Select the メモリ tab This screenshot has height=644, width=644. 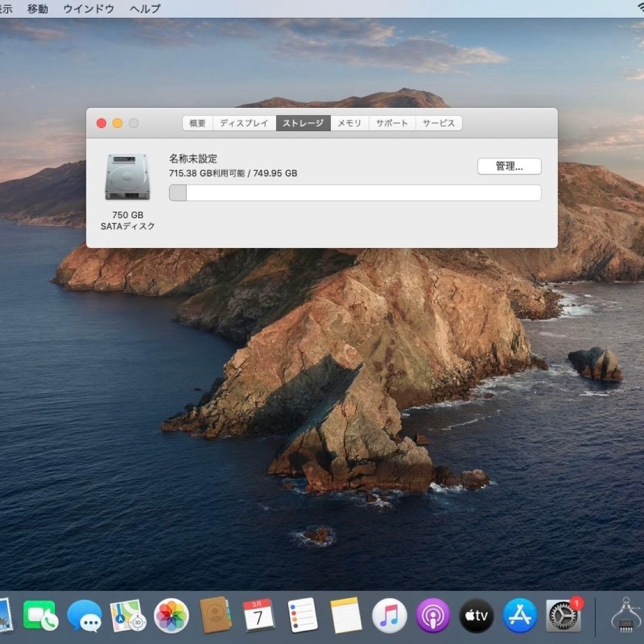tap(349, 123)
